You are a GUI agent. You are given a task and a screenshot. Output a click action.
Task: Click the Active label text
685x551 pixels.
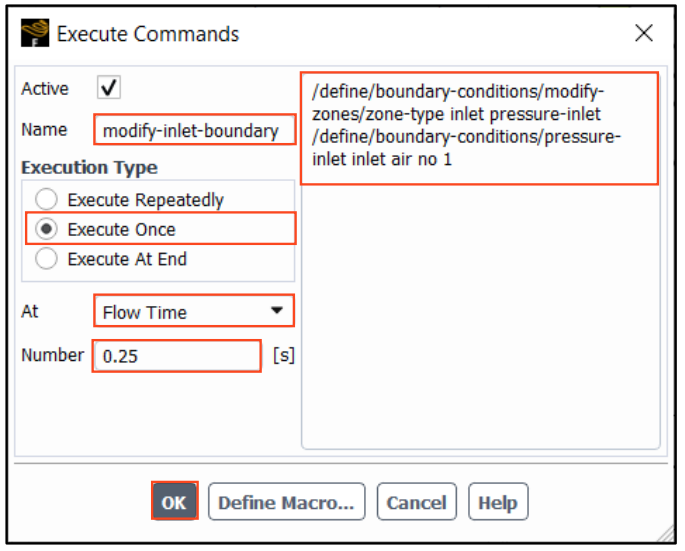tap(45, 88)
